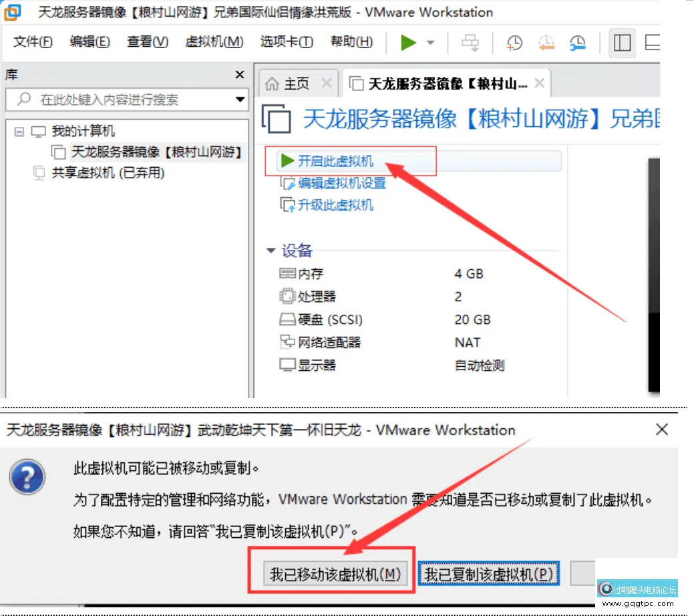Screen dimensions: 694x616
Task: Close the library panel with X
Action: [x=240, y=75]
